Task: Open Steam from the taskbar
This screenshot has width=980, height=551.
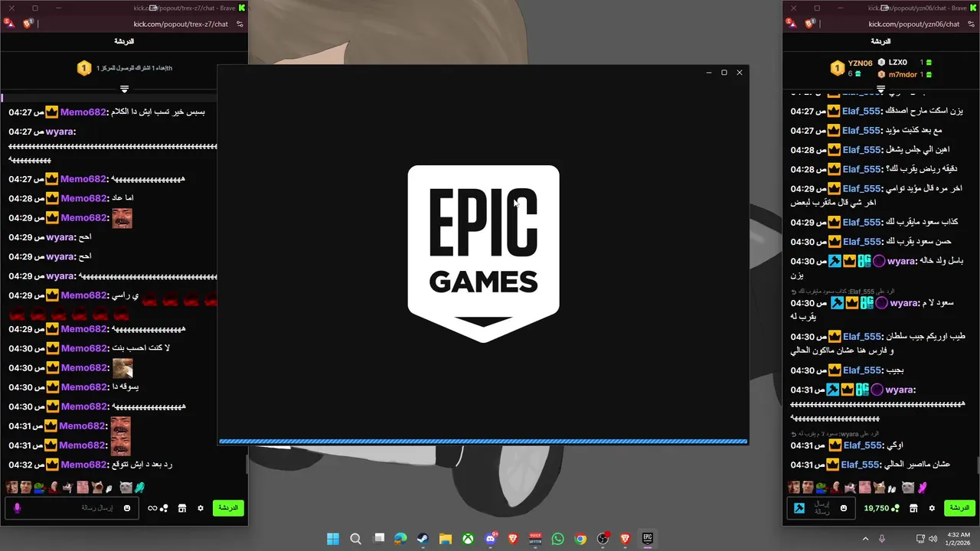Action: coord(423,539)
